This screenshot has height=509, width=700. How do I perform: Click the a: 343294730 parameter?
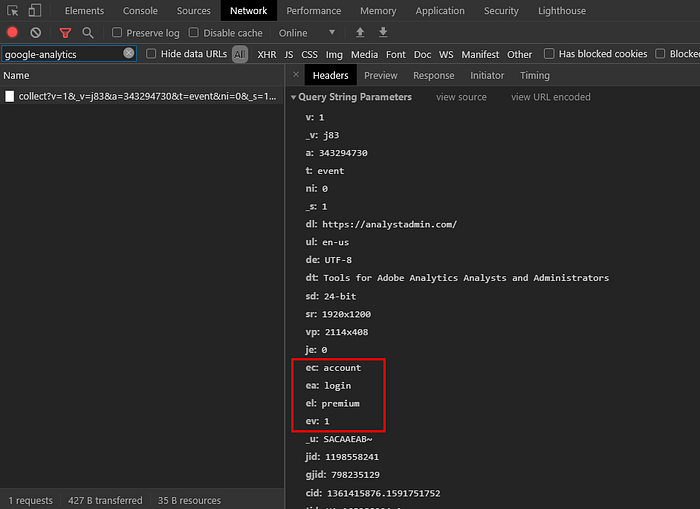pyautogui.click(x=336, y=153)
